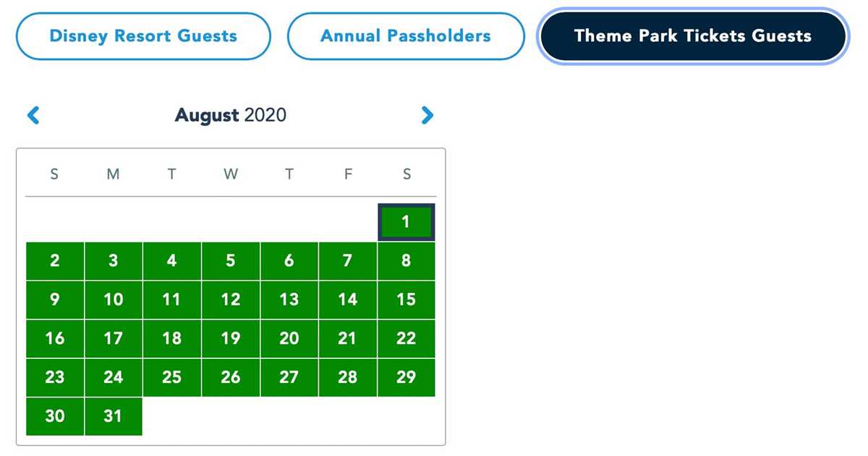Pick August 2 on the calendar
868x456 pixels.
point(55,261)
